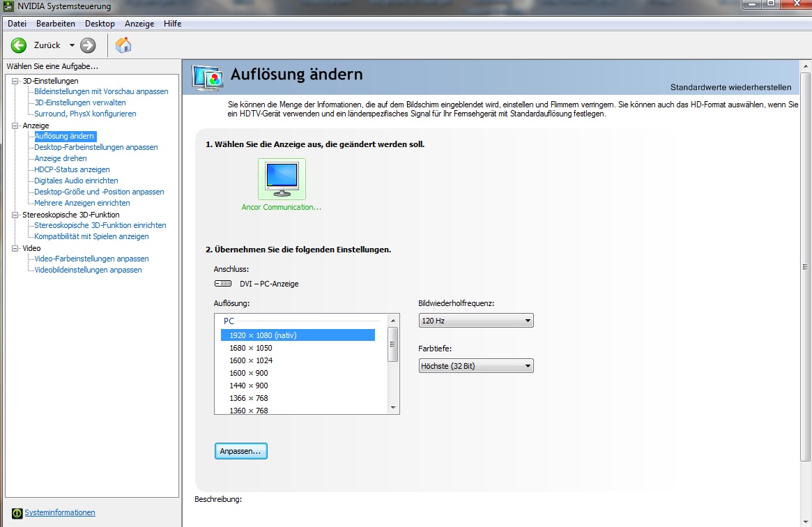Collapse the 3D-Einstellungen tree node

[x=15, y=81]
